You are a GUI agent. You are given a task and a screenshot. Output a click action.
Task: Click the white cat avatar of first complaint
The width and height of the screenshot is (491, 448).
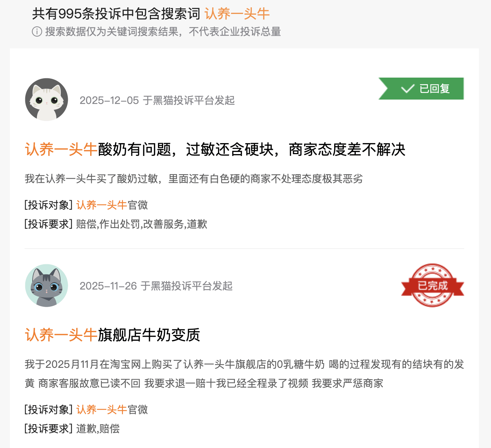point(47,100)
